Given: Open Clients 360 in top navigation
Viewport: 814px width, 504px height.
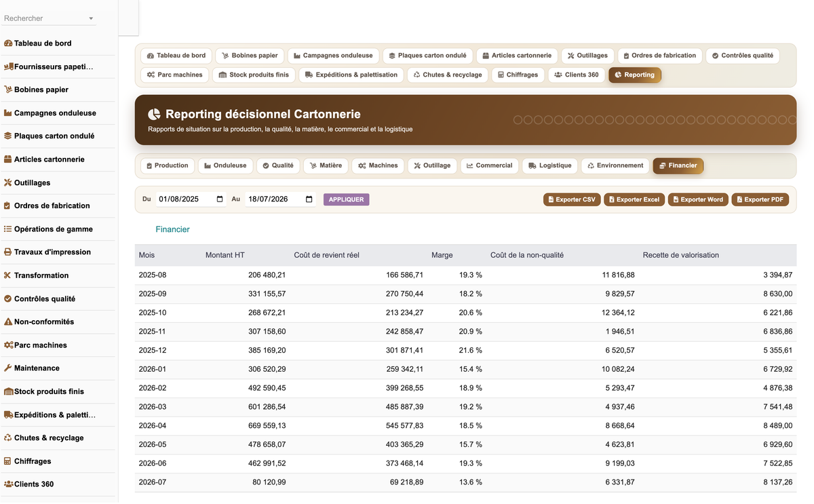Looking at the screenshot, I should point(577,75).
